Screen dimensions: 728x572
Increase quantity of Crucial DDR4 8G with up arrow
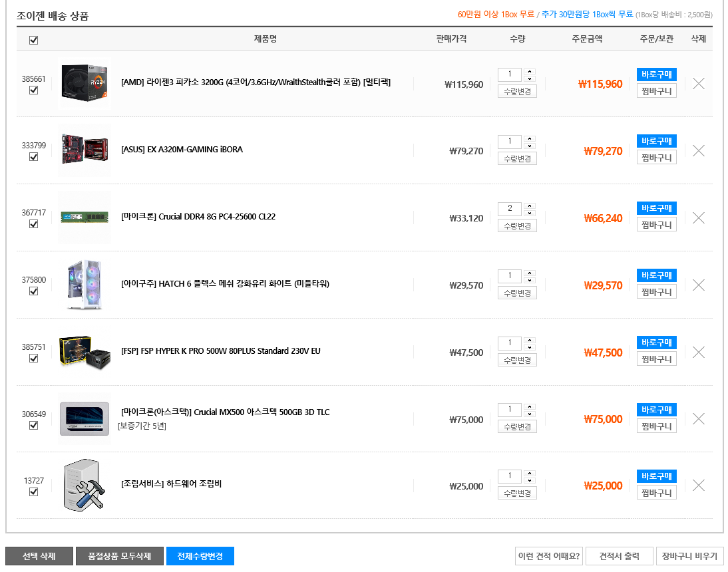pyautogui.click(x=530, y=205)
